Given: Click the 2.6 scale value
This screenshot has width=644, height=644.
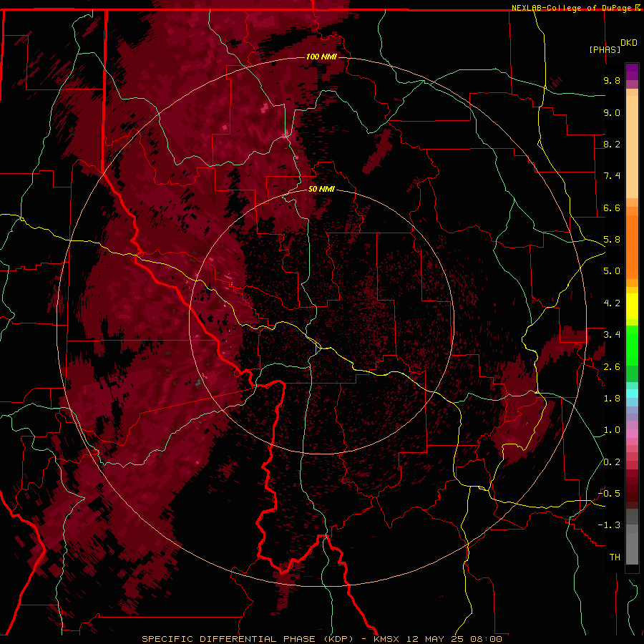Looking at the screenshot, I should [612, 367].
